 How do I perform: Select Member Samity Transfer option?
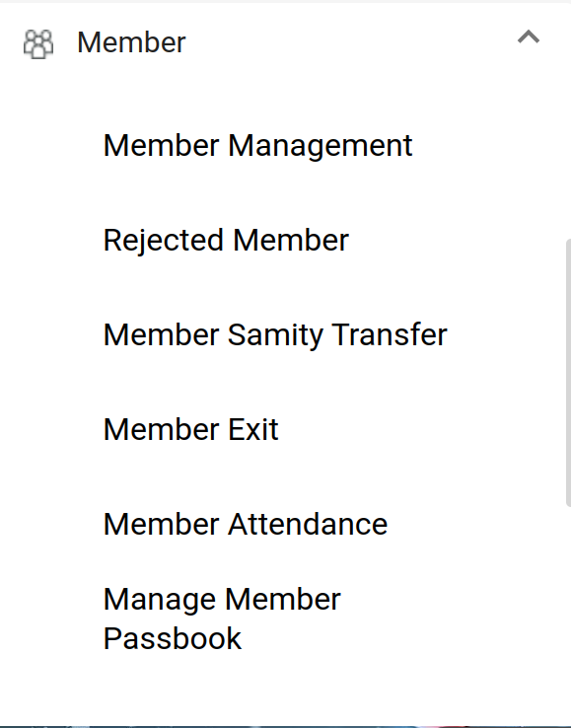point(275,334)
